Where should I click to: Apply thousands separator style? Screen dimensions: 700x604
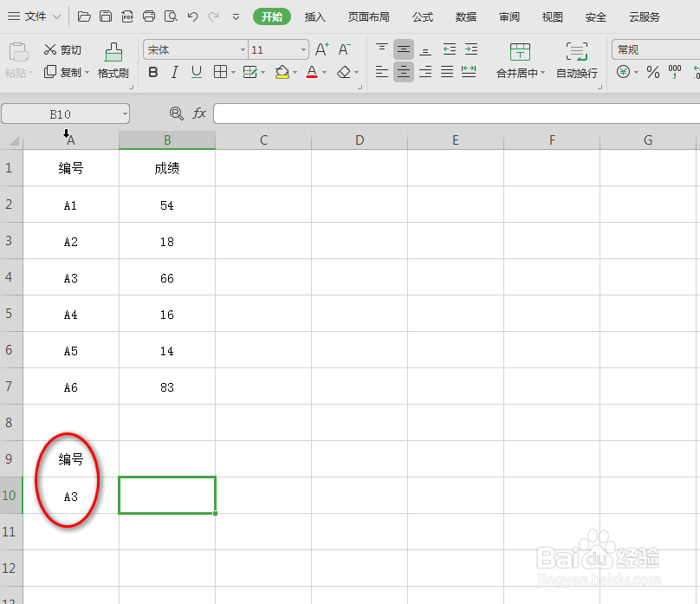(x=675, y=72)
